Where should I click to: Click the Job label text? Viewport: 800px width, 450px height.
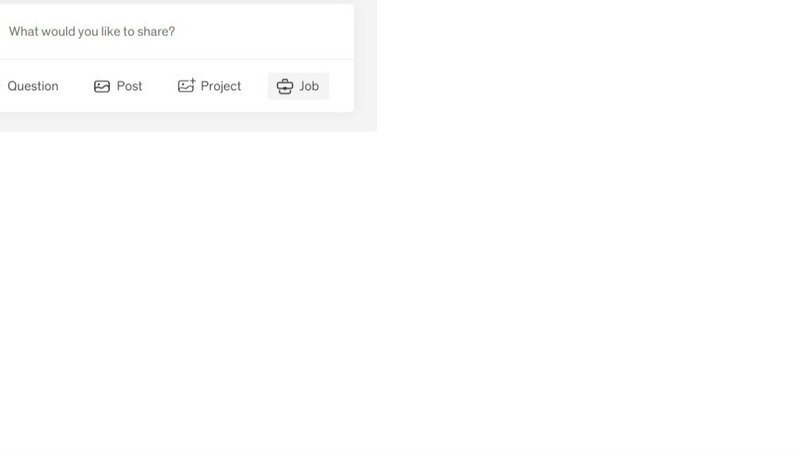(x=309, y=86)
